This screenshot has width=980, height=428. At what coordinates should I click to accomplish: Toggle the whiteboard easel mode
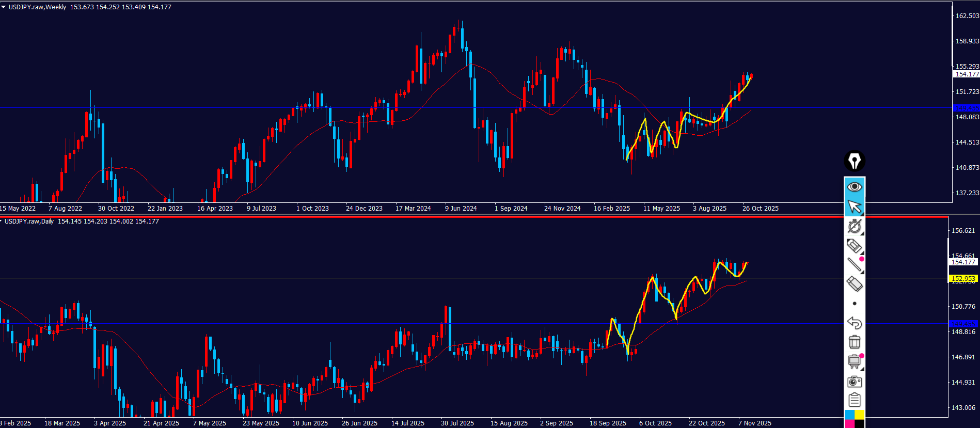coord(854,361)
